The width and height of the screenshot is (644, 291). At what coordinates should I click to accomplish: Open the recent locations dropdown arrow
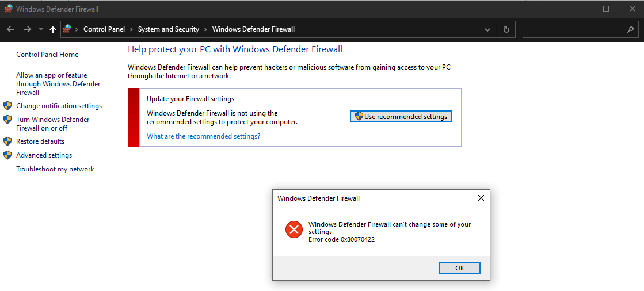click(x=41, y=29)
